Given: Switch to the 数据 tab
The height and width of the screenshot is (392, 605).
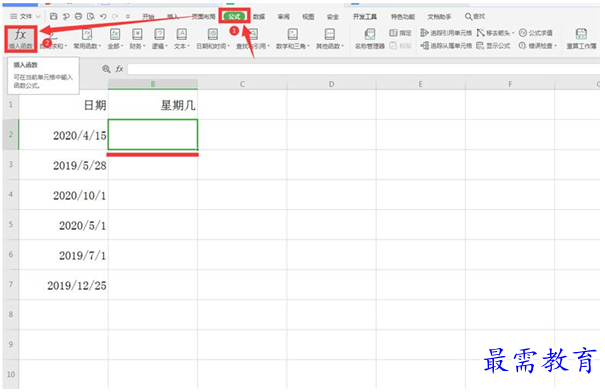Looking at the screenshot, I should point(259,16).
